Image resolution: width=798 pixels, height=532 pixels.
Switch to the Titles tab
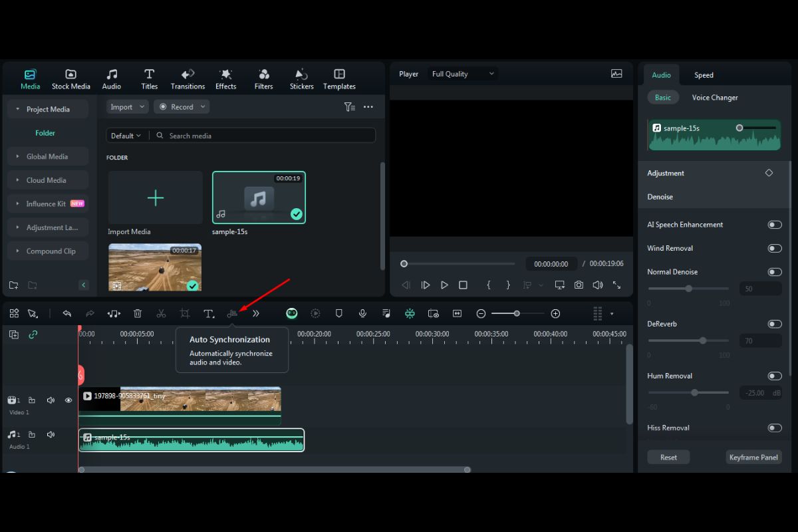pyautogui.click(x=150, y=79)
